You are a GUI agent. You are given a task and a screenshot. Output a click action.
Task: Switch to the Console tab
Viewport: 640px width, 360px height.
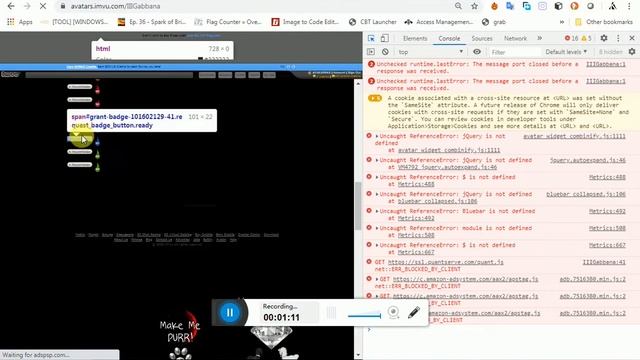[x=449, y=38]
